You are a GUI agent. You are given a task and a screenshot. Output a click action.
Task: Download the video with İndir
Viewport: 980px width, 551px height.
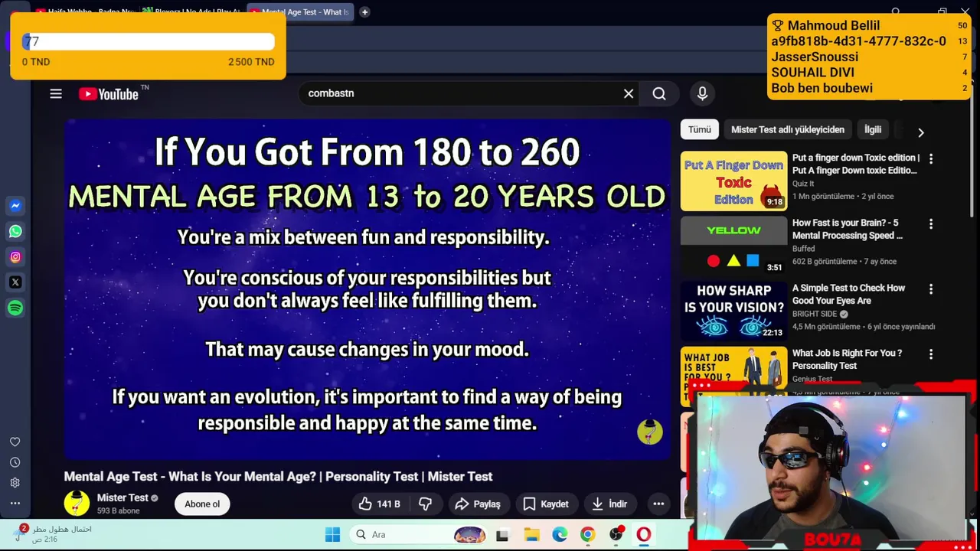610,504
